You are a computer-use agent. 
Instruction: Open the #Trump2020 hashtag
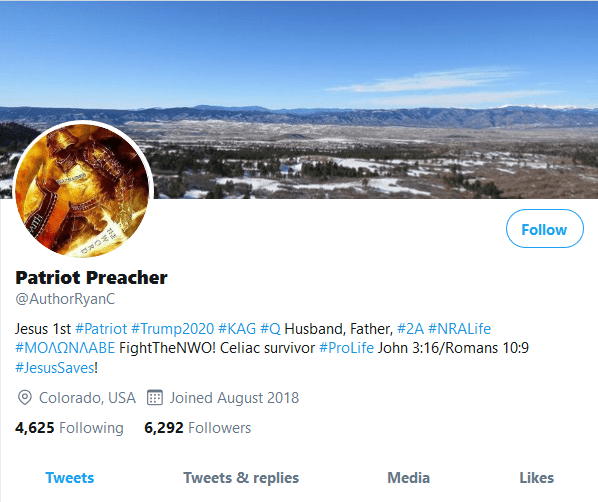tap(173, 328)
